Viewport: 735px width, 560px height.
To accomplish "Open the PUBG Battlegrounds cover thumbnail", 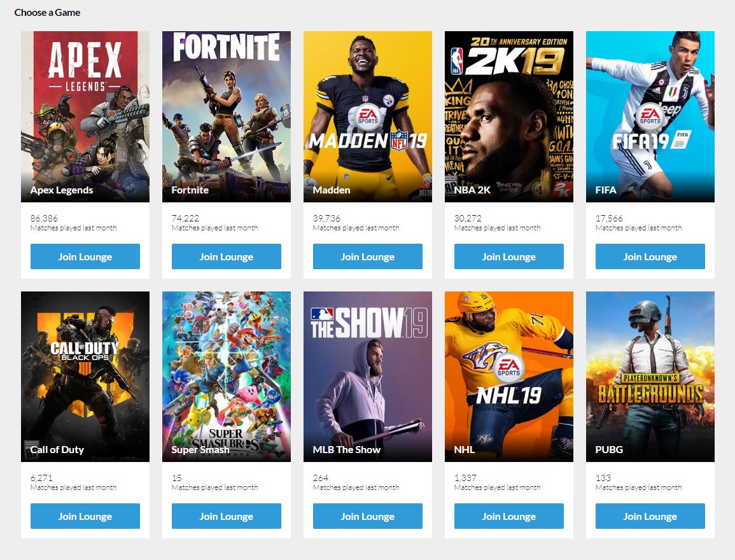I will 650,377.
